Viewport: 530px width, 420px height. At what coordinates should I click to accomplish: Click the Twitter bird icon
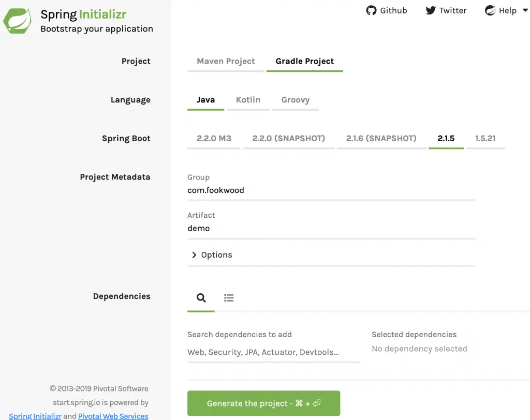pos(431,10)
